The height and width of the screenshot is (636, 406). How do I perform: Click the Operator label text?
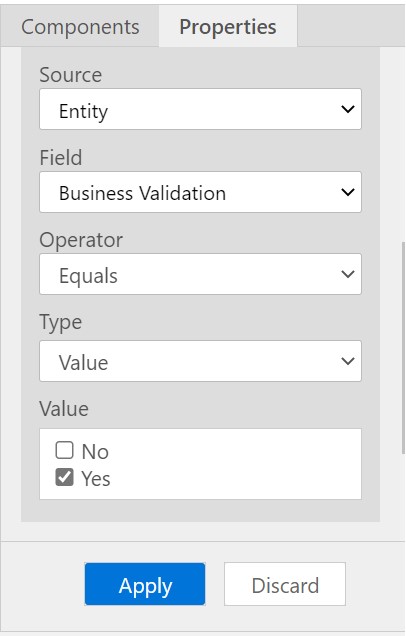pyautogui.click(x=81, y=240)
